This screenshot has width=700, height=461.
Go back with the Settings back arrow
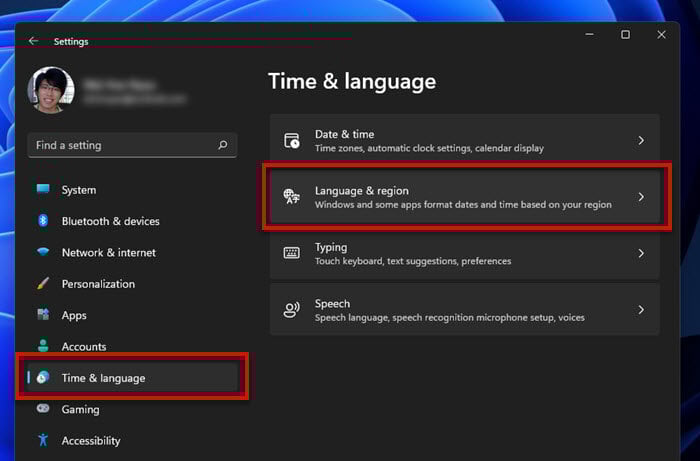(33, 41)
